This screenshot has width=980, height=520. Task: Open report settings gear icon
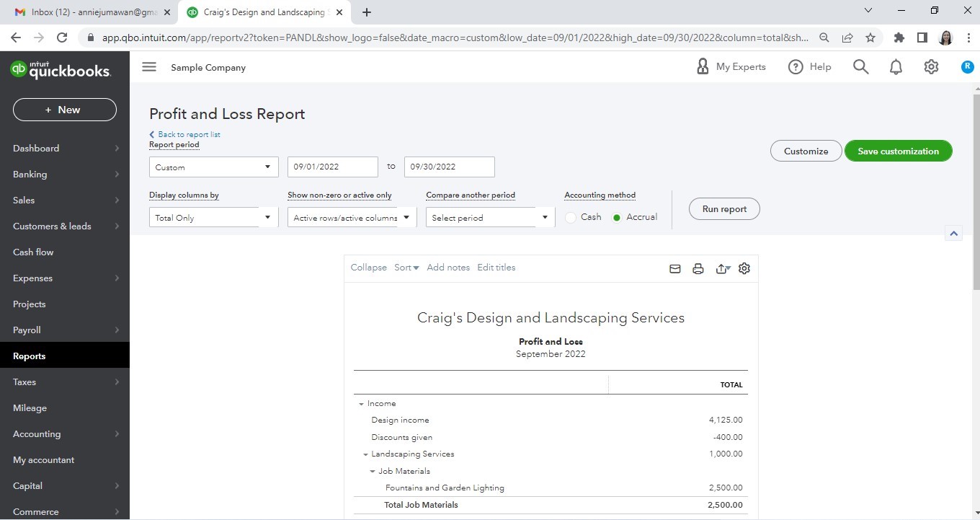744,268
